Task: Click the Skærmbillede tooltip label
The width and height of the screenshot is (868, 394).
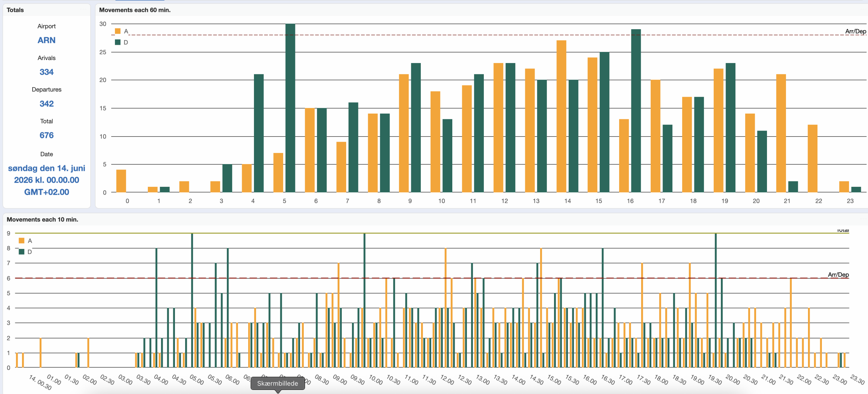Action: [x=277, y=383]
